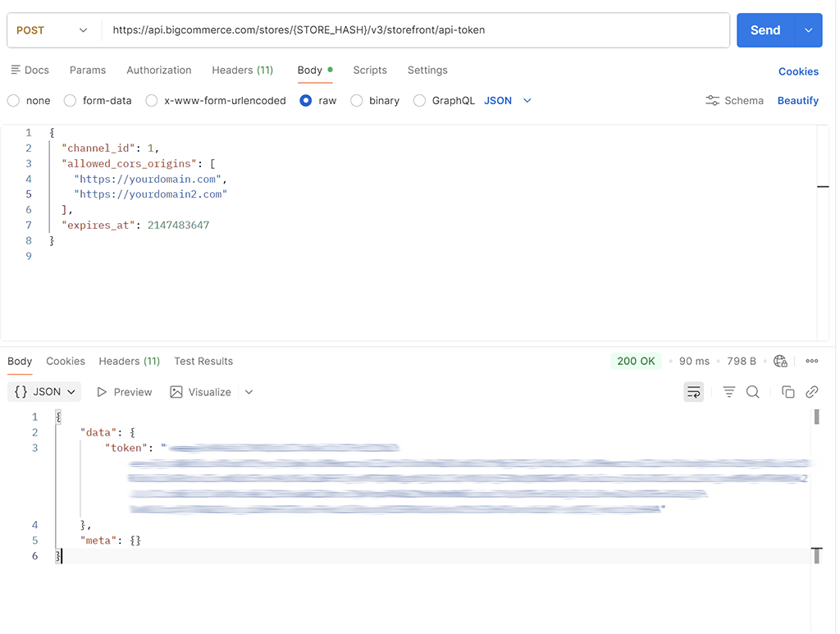Click the Preview play icon
840x634 pixels.
click(x=102, y=392)
